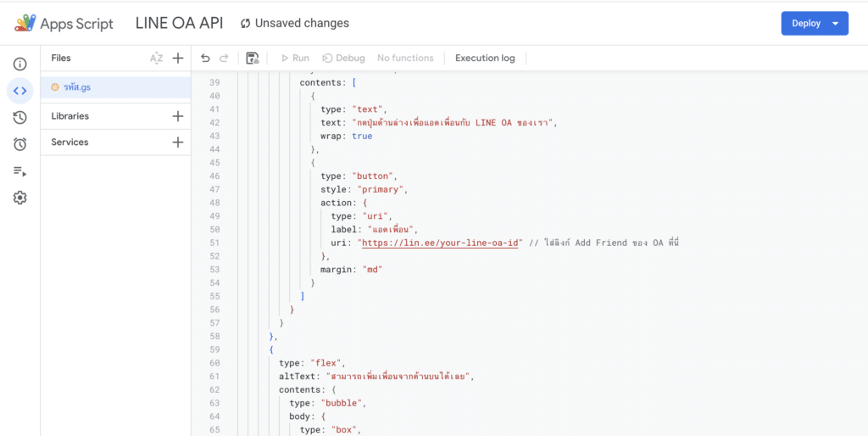Open the Executions list icon
This screenshot has width=868, height=436.
pyautogui.click(x=19, y=171)
